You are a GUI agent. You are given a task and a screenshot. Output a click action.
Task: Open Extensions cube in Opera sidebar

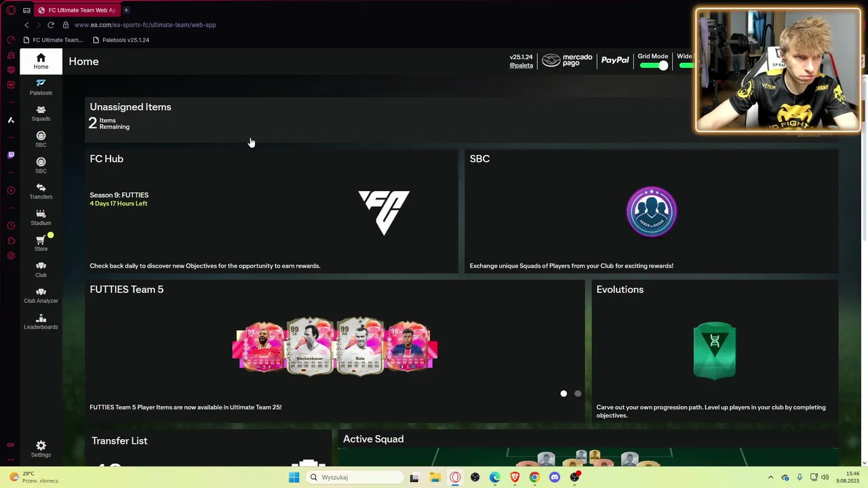pos(11,241)
